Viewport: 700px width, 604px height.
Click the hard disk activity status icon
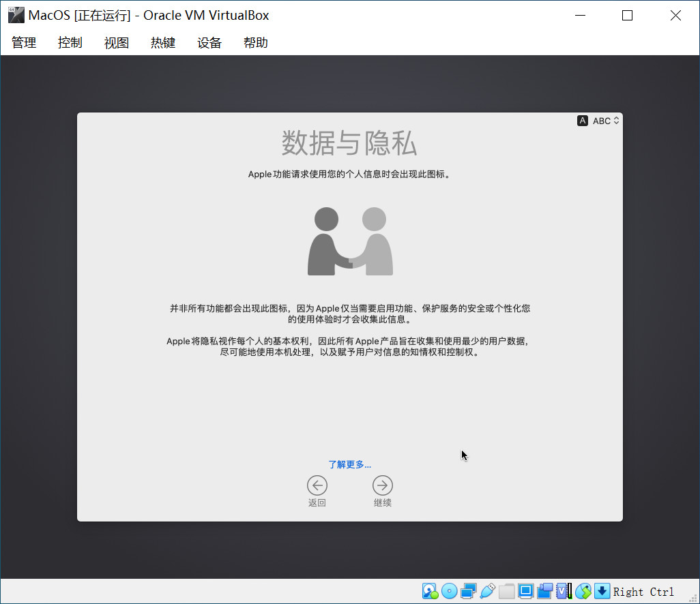(x=430, y=592)
